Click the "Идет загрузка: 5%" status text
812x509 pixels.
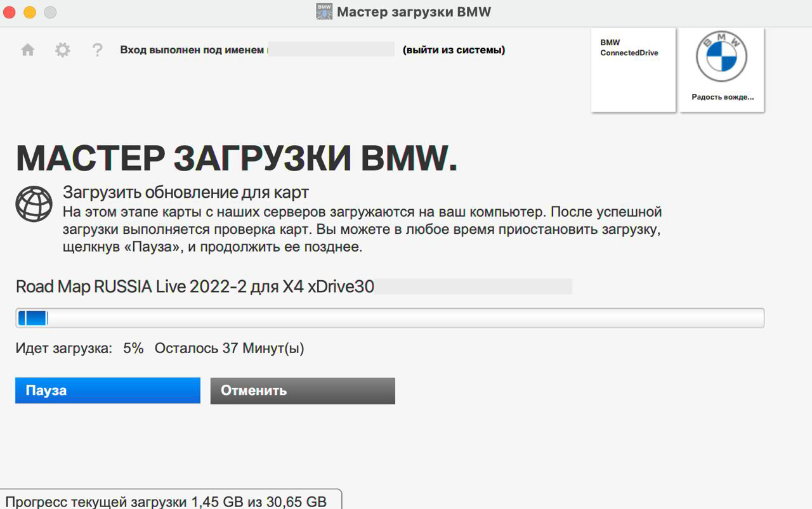click(x=80, y=348)
